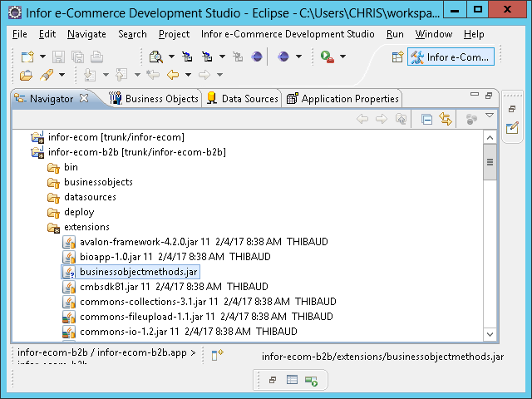Open the Navigator view menu dropdown

(x=490, y=116)
